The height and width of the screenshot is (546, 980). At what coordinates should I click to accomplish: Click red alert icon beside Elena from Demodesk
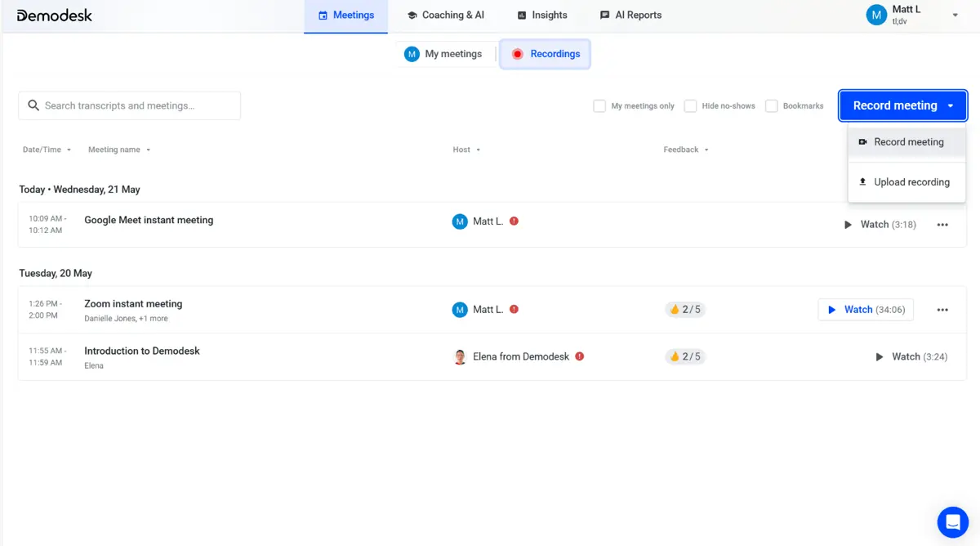(x=579, y=356)
